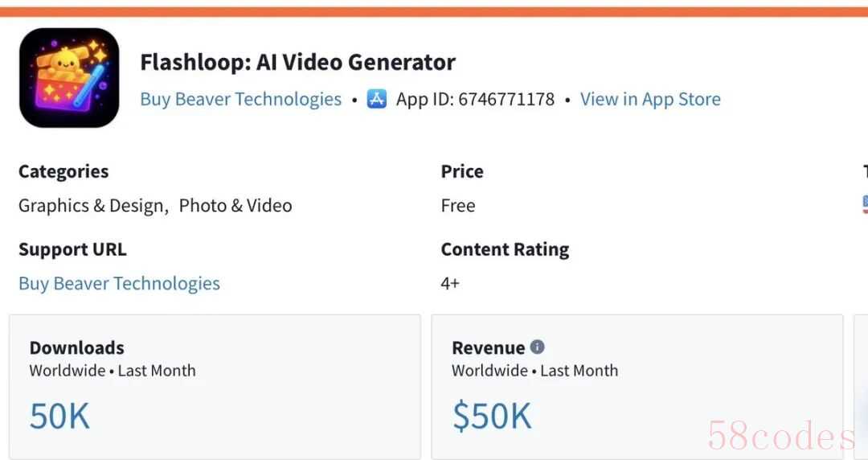Select the Graphics & Design category
Image resolution: width=868 pixels, height=460 pixels.
92,206
